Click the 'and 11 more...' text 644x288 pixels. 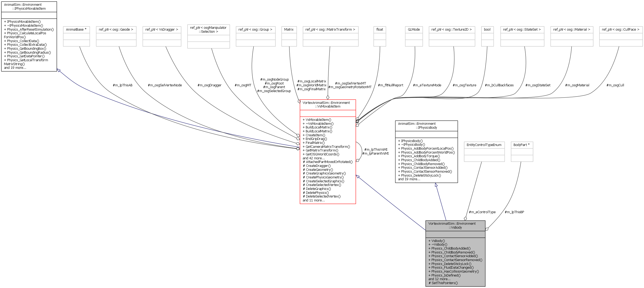314,200
